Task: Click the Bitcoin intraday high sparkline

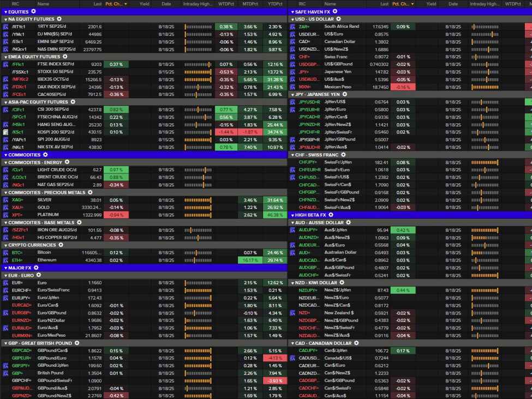Action: click(199, 253)
